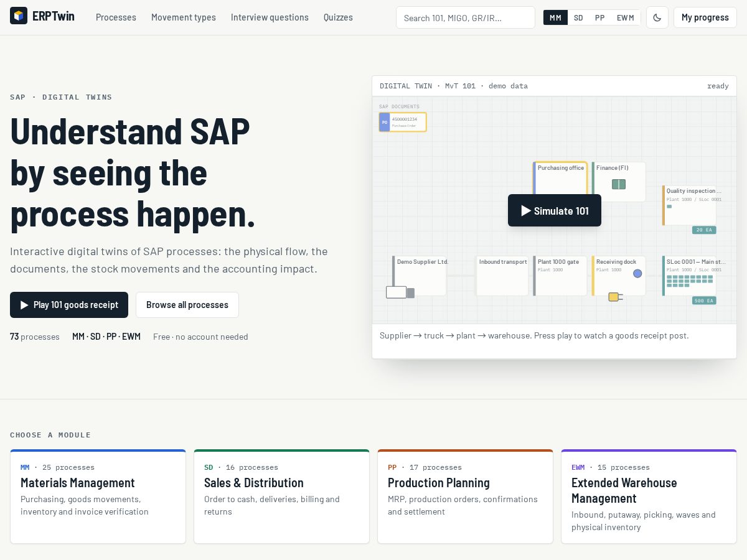Viewport: 747px width, 560px height.
Task: Click the 'Supplier → truck → plant' caption
Action: click(534, 335)
